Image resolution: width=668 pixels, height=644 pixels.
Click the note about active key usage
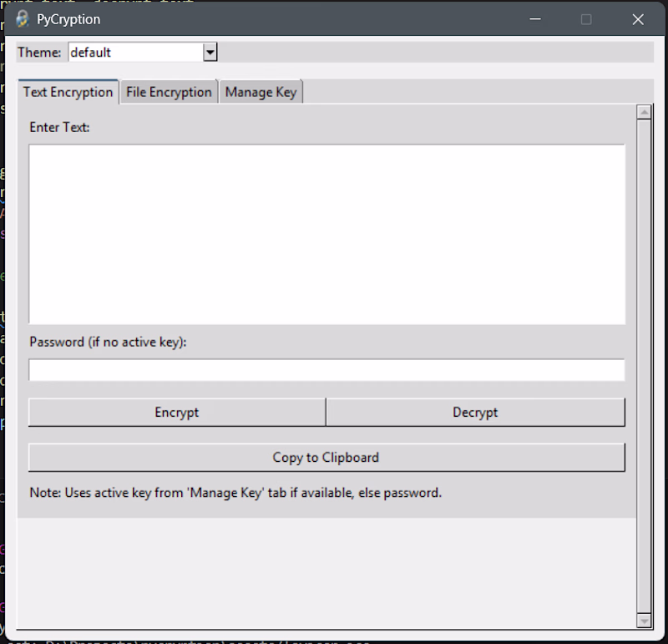[235, 493]
